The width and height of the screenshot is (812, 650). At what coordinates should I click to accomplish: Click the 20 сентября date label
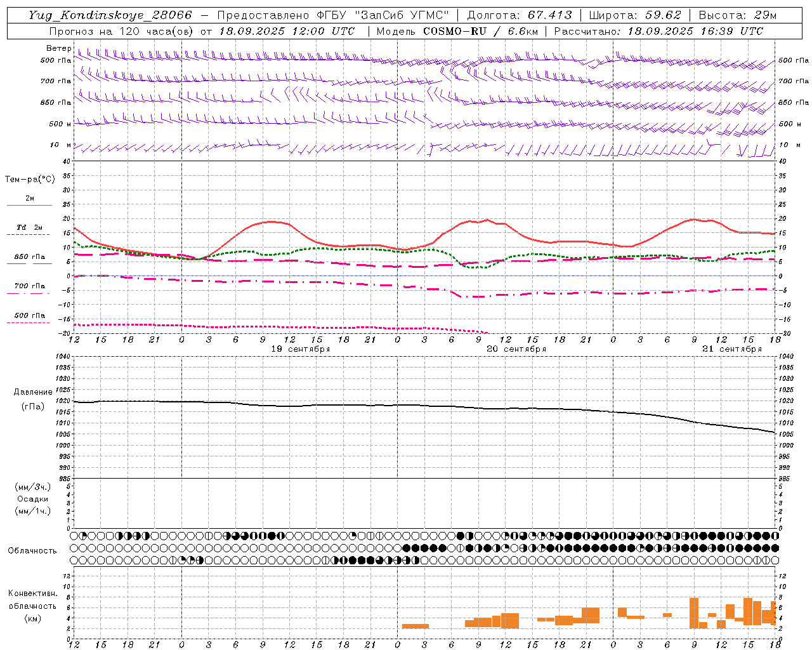(x=516, y=349)
